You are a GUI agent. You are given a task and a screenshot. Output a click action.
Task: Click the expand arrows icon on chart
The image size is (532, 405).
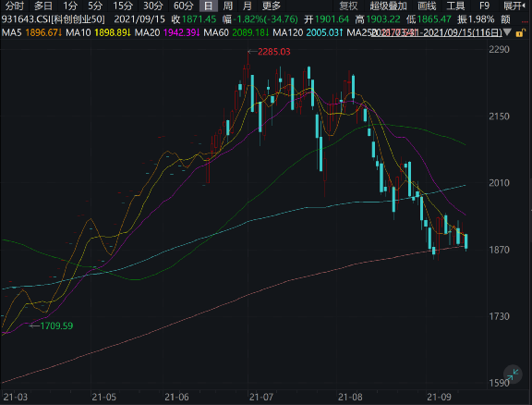(x=513, y=374)
